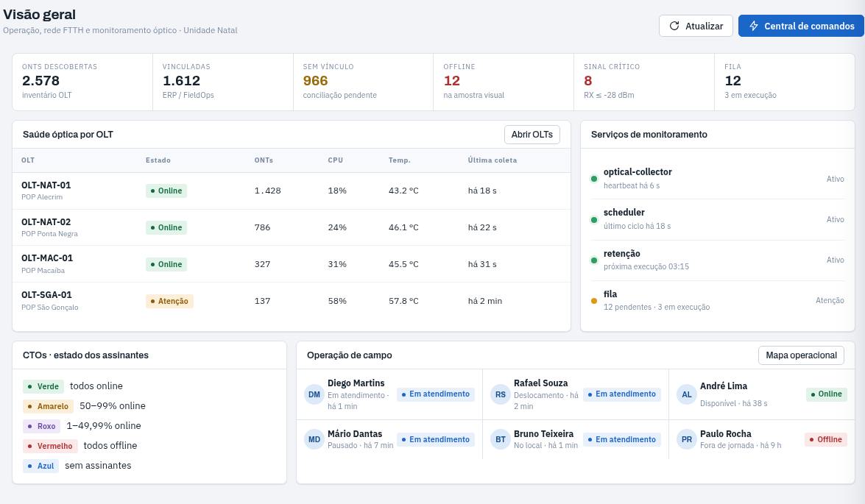
Task: Click the refresh icon in Atualizar
Action: coord(674,26)
